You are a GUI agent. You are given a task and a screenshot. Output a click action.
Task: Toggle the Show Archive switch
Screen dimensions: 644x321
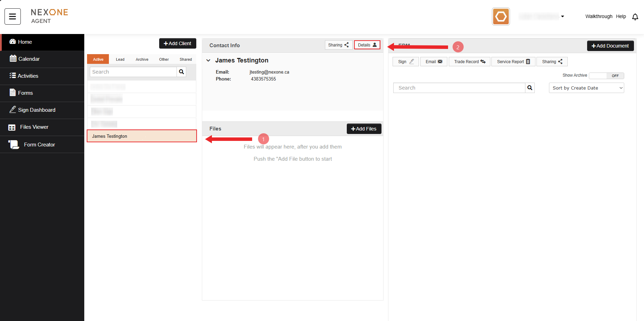pyautogui.click(x=606, y=76)
